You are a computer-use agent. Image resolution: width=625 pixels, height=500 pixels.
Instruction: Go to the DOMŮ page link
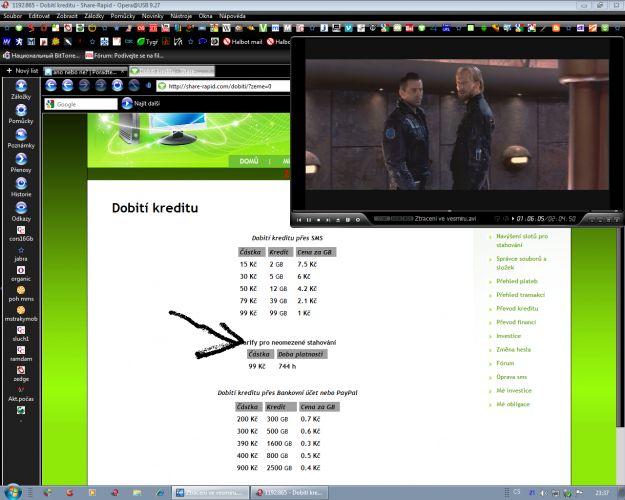[x=249, y=161]
